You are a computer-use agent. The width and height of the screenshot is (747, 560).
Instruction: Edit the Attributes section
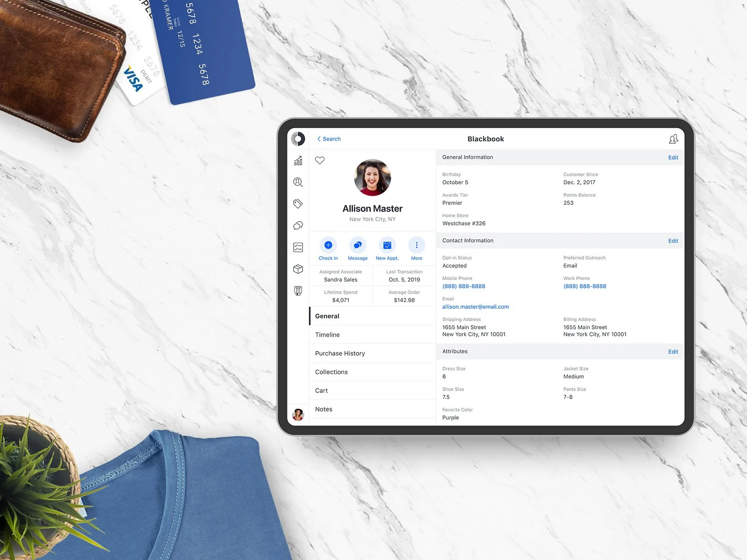(x=673, y=352)
